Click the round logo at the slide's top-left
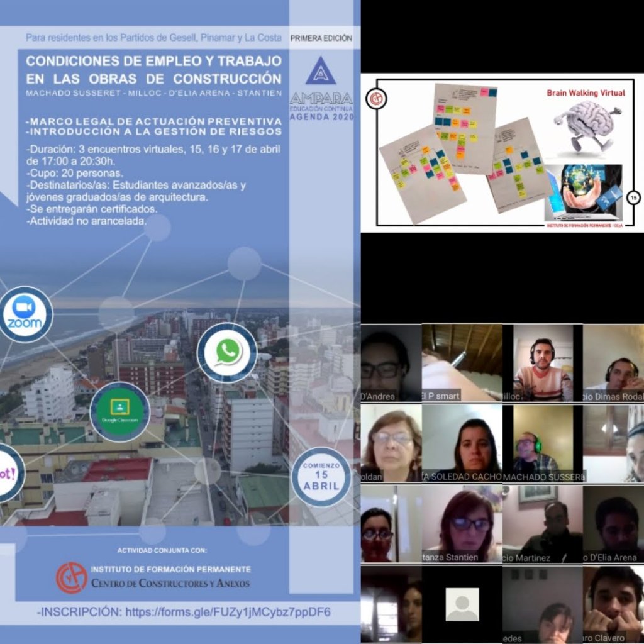The height and width of the screenshot is (644, 644). 379,99
